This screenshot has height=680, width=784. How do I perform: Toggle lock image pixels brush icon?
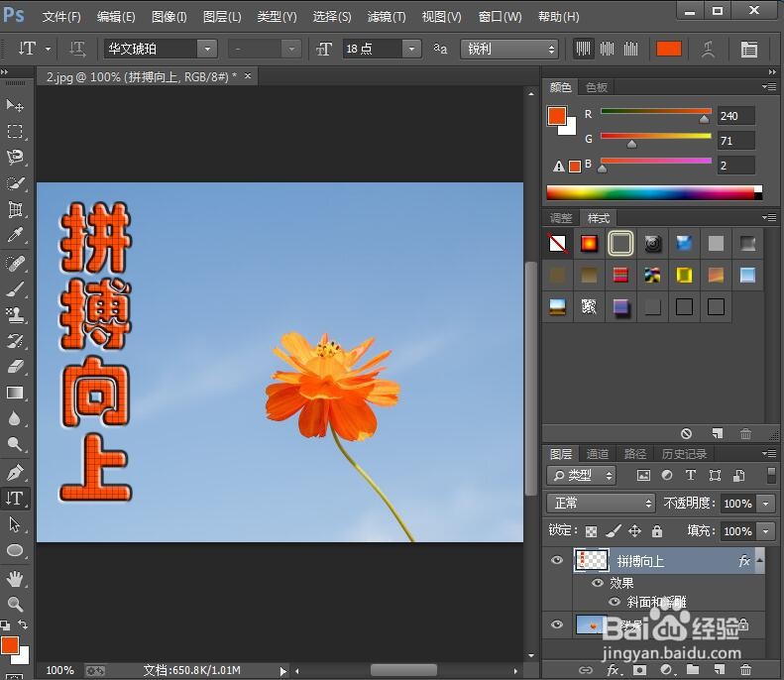(x=613, y=531)
